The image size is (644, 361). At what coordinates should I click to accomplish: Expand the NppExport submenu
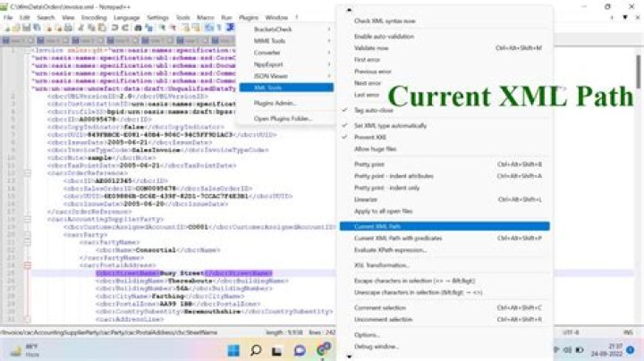(287, 64)
